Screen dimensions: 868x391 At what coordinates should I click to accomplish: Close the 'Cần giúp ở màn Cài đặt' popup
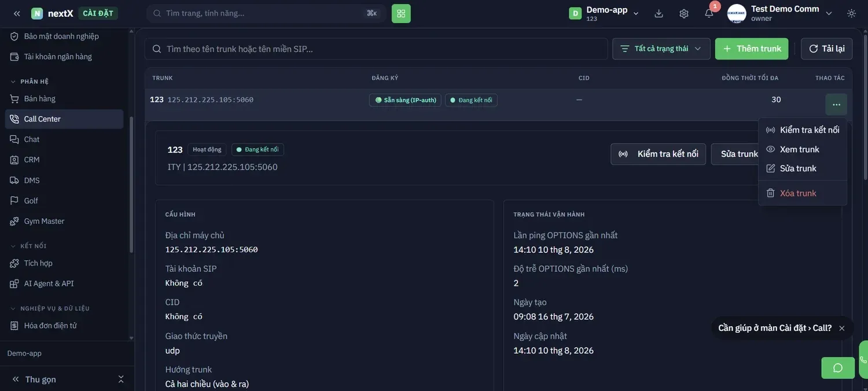(842, 328)
